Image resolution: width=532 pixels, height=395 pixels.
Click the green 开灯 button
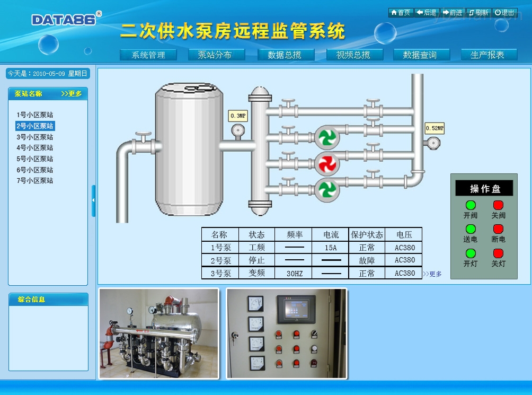point(471,253)
